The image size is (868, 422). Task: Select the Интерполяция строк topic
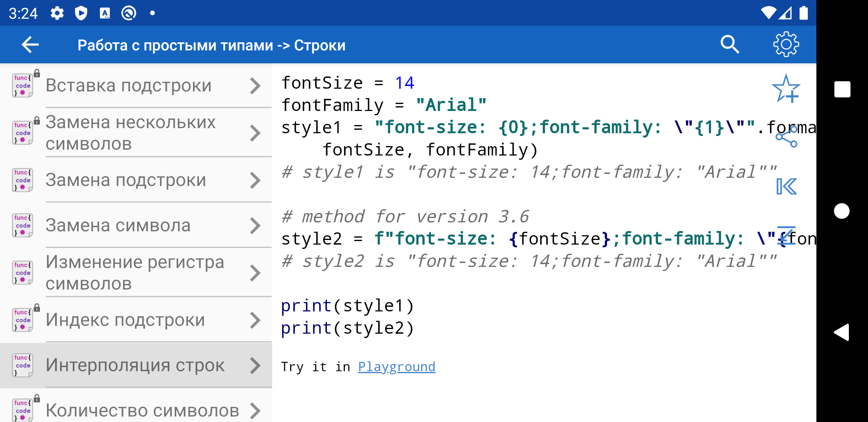coord(136,365)
